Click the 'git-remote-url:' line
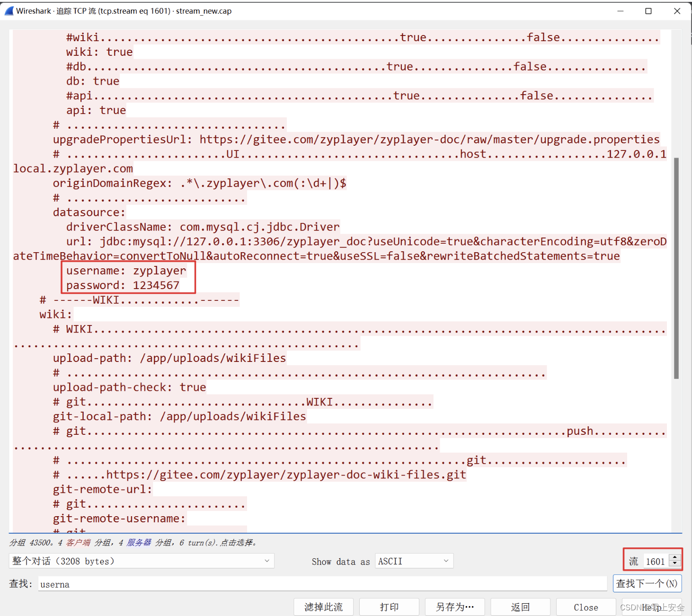The width and height of the screenshot is (692, 616). pyautogui.click(x=103, y=489)
